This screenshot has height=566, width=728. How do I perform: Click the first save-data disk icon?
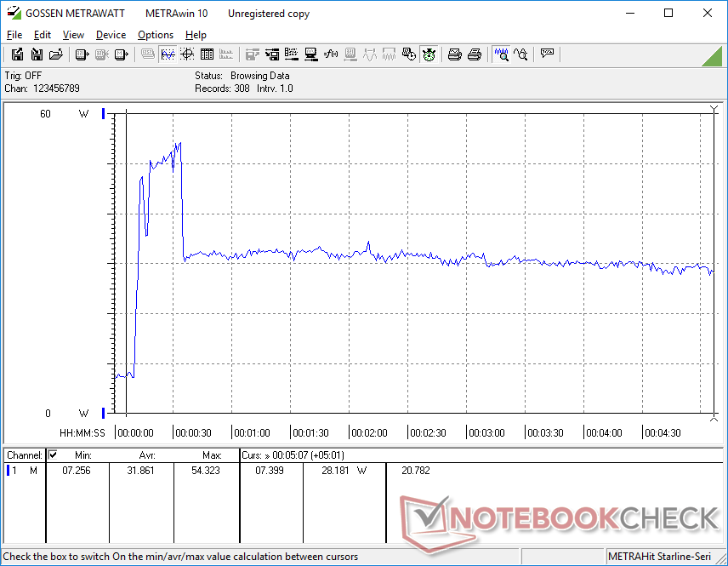[x=17, y=54]
